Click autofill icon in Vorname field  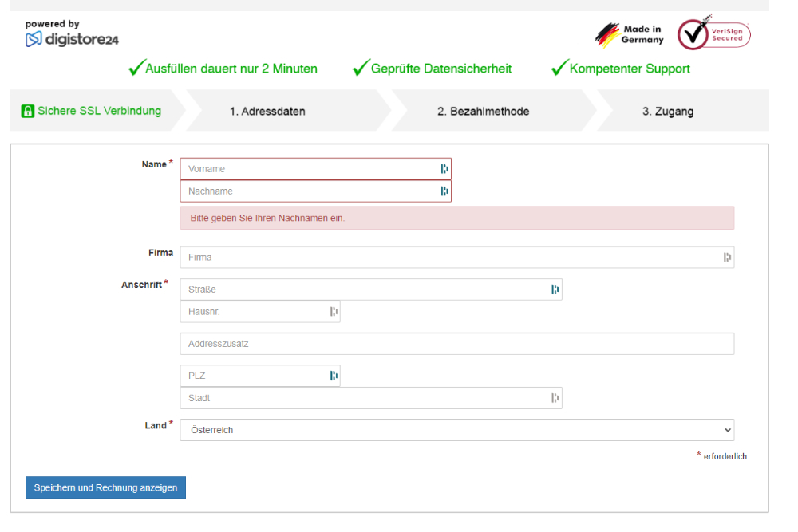[x=444, y=169]
